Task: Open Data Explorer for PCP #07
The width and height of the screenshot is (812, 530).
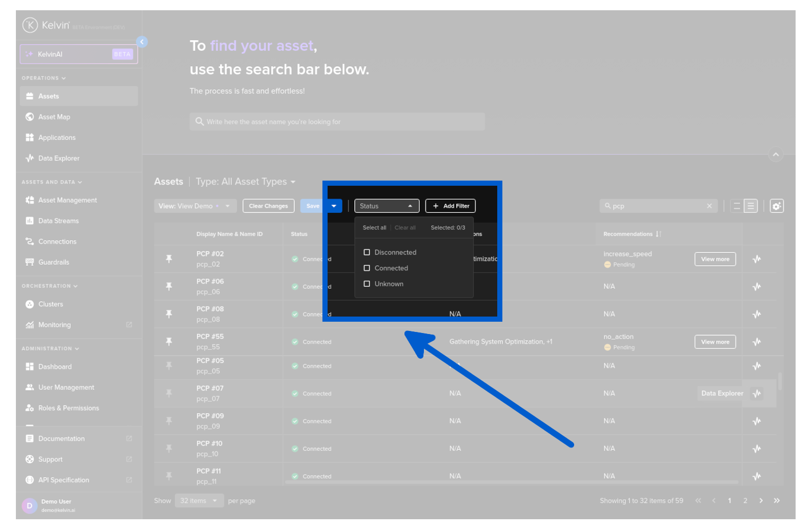Action: (x=757, y=394)
